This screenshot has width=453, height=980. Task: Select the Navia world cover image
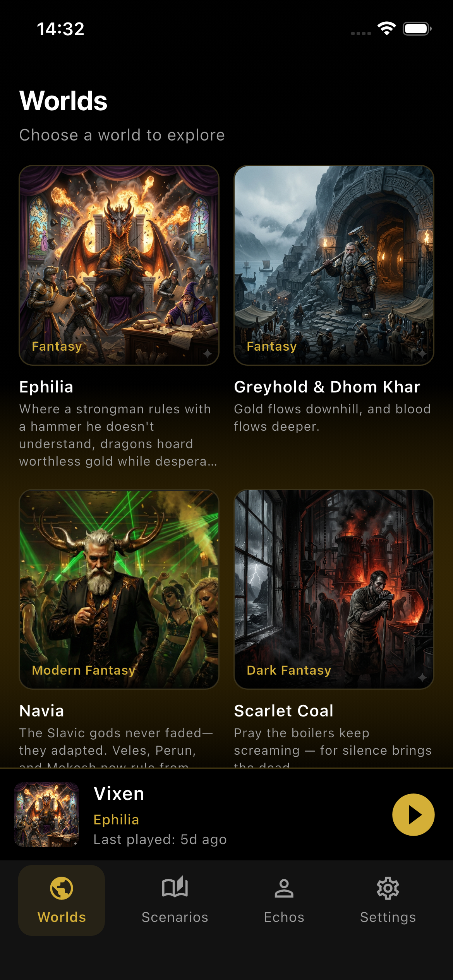[119, 589]
